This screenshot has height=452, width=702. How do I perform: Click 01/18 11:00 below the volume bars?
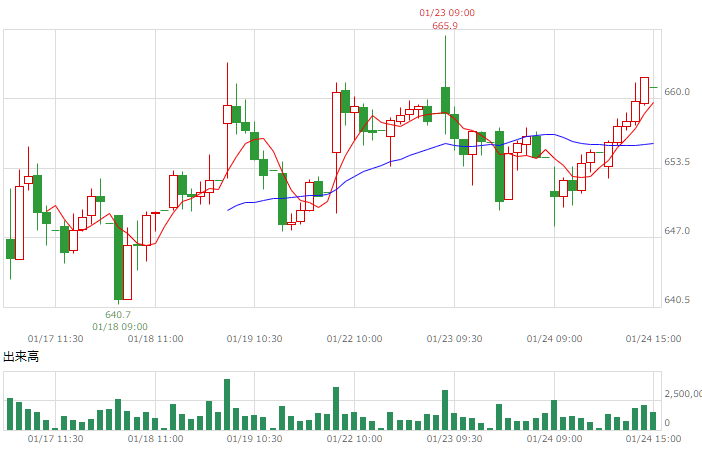(x=155, y=439)
